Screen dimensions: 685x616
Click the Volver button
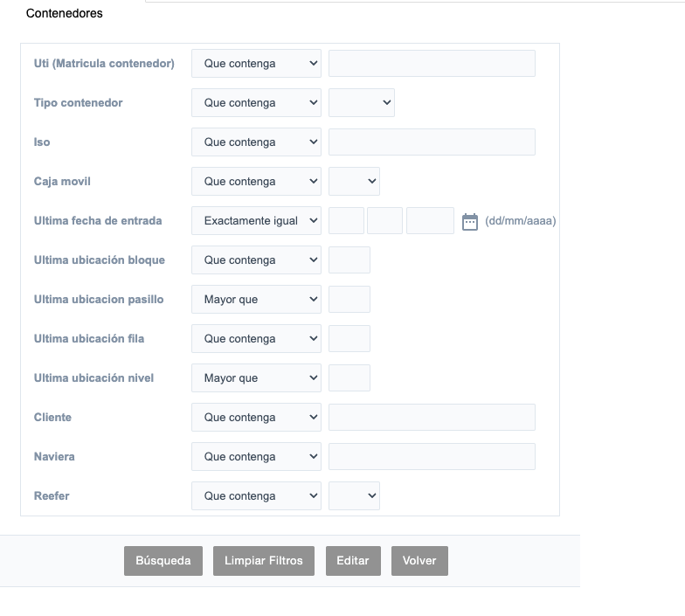[419, 561]
